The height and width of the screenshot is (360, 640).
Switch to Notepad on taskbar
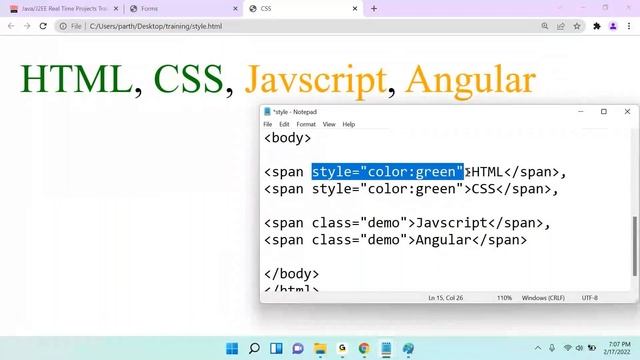click(x=386, y=349)
